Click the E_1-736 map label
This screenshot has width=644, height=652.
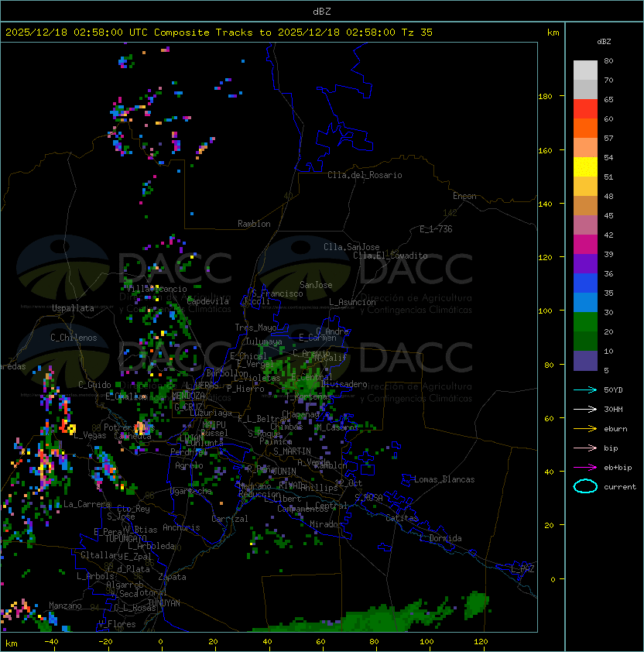(x=436, y=229)
